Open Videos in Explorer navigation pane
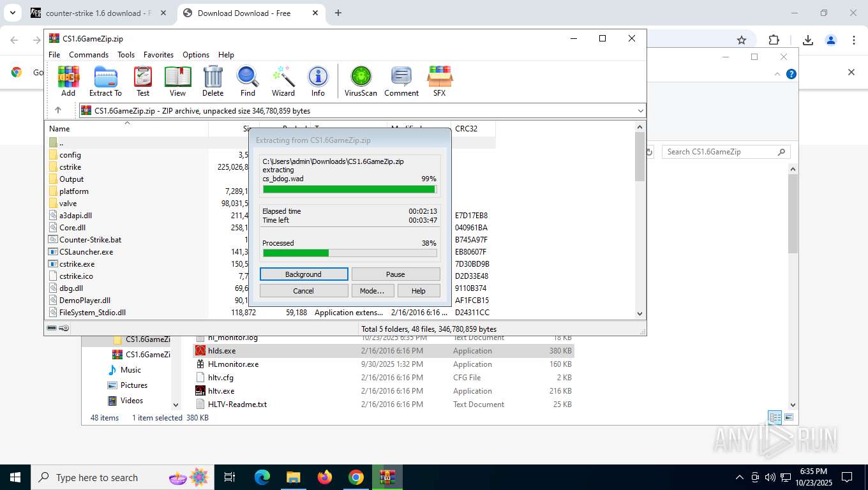This screenshot has width=868, height=490. [x=131, y=401]
